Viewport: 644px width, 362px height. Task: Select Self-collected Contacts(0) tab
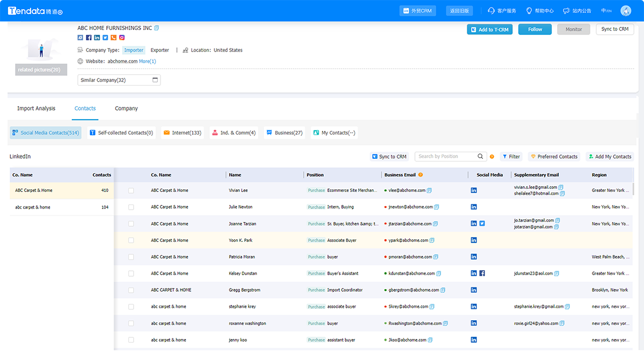coord(121,132)
